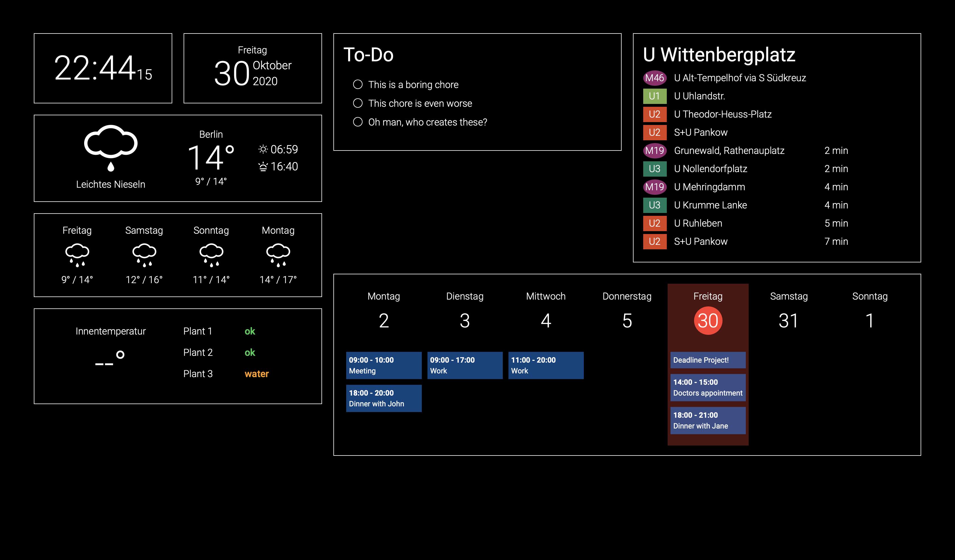
Task: Open the 'Dinner with John' event
Action: click(383, 398)
